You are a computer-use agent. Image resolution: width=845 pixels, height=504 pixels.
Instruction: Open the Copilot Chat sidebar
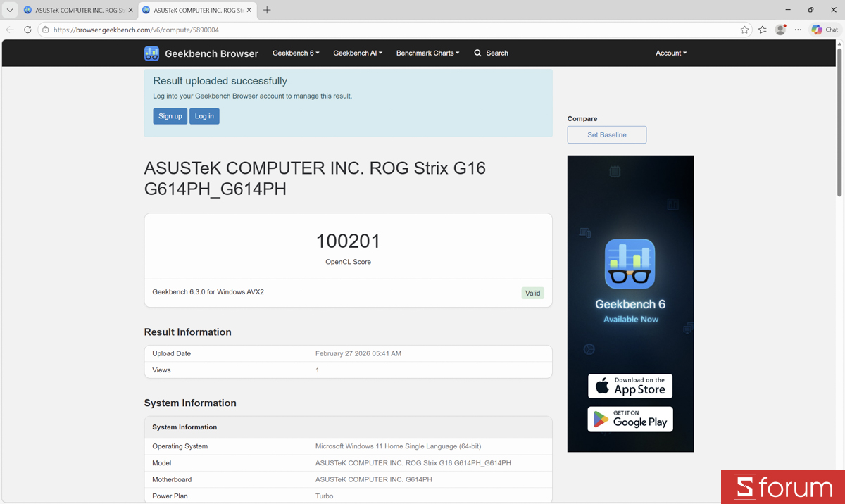823,30
